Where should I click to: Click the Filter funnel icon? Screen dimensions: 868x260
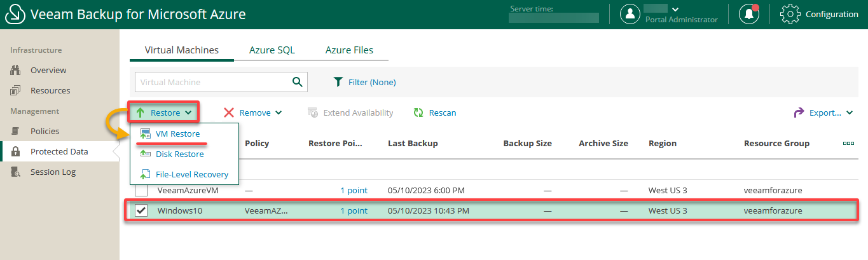[x=338, y=82]
